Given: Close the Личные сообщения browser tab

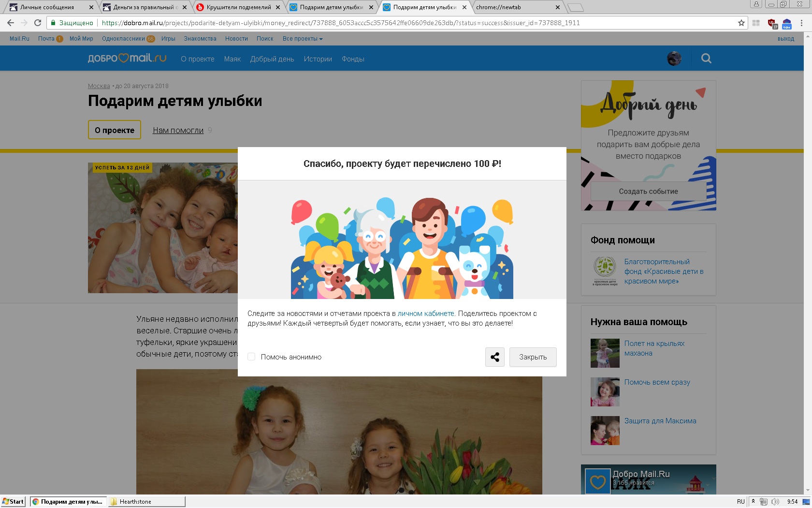Looking at the screenshot, I should coord(91,7).
